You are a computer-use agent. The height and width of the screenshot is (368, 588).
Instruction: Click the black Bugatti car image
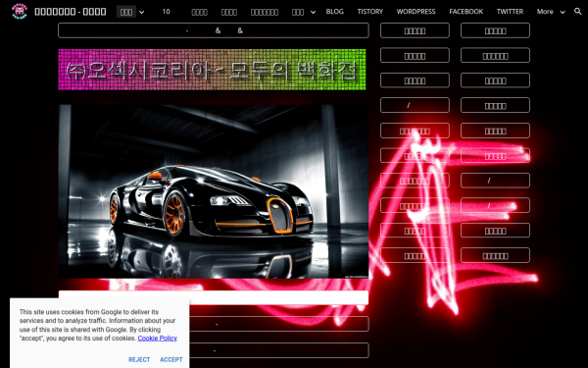point(214,191)
